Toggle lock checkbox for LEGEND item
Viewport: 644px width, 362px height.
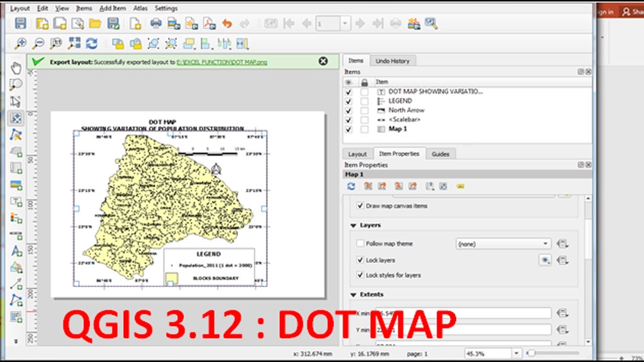click(364, 101)
